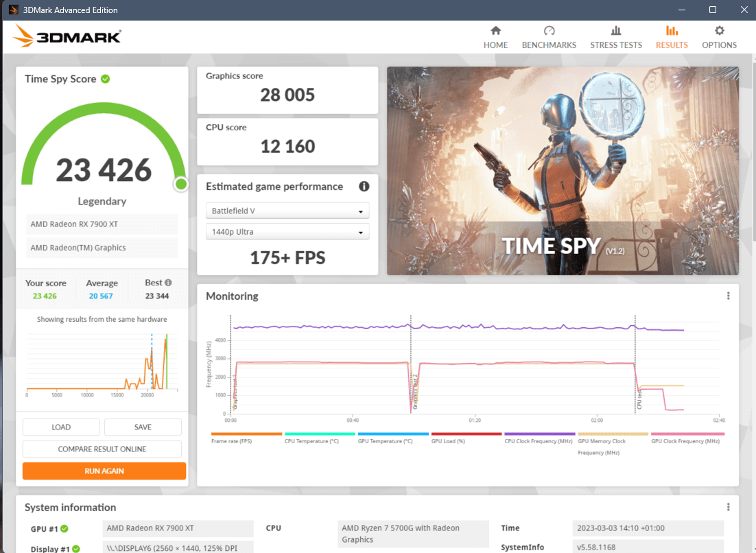Open the Battlefield V game dropdown
The width and height of the screenshot is (756, 553).
(x=287, y=211)
